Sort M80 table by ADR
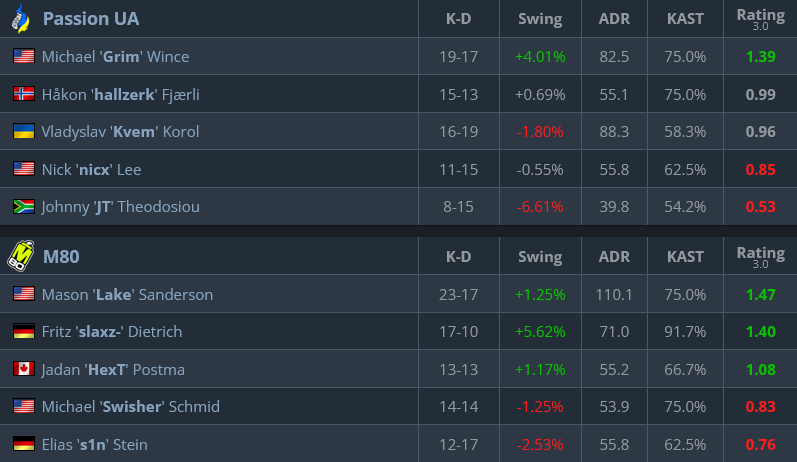Screen dimensions: 797x462 [x=613, y=257]
